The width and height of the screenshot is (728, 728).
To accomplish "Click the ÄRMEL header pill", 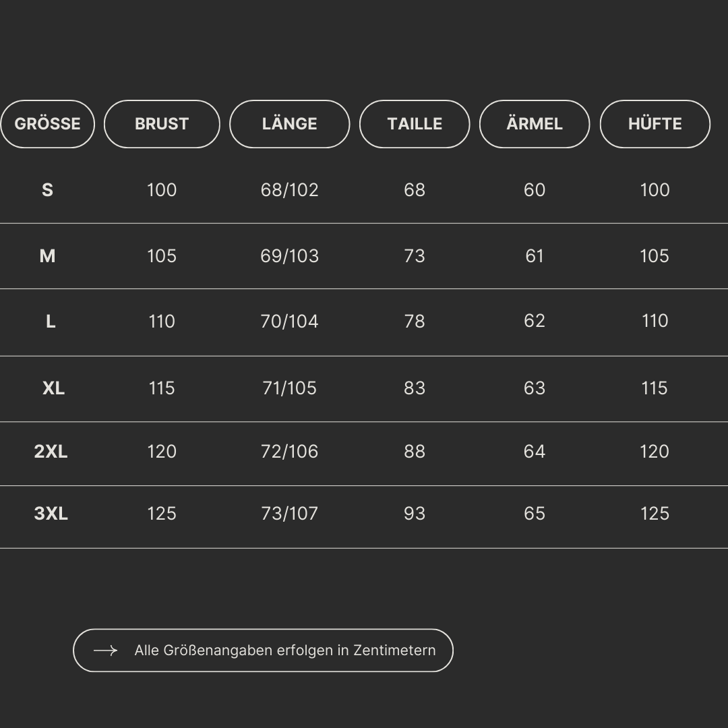I will point(535,124).
